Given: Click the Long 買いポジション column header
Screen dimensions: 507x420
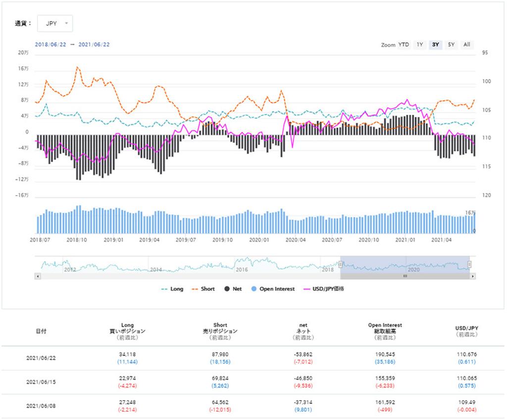Looking at the screenshot, I should [x=127, y=331].
